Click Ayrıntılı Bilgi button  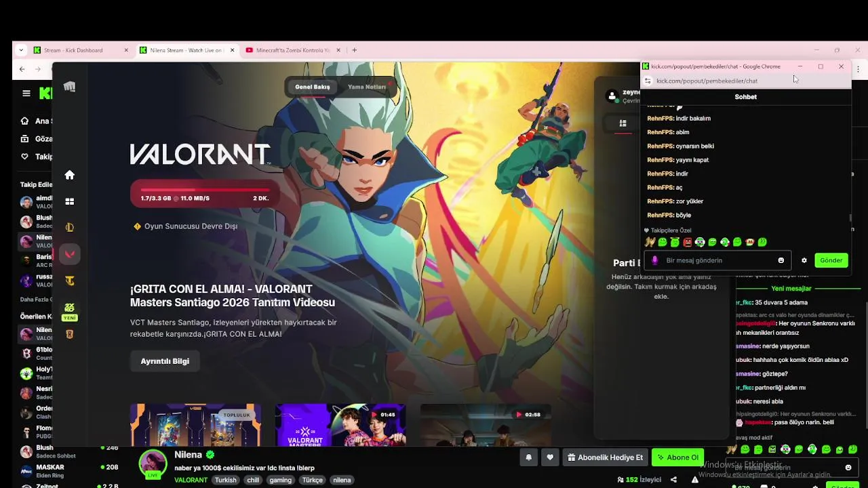click(165, 361)
